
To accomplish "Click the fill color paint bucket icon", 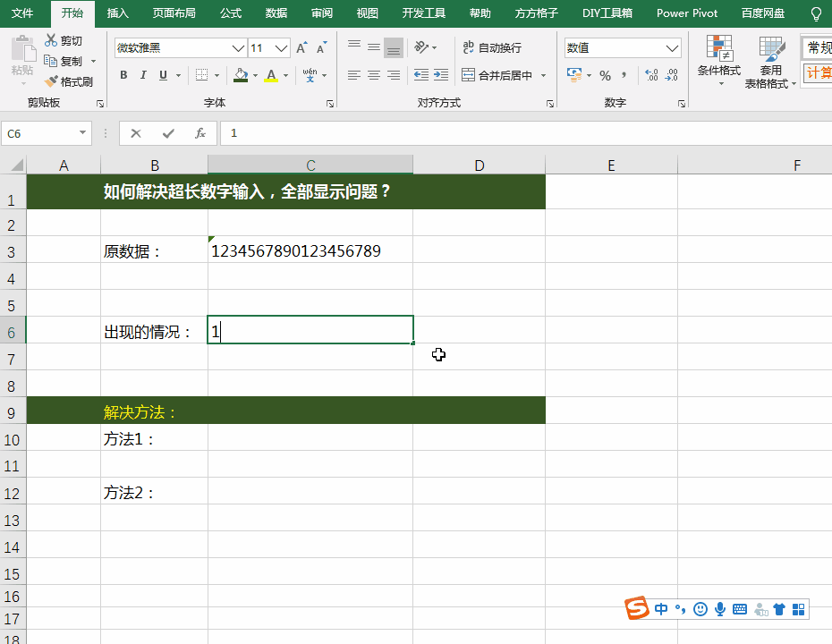I will coord(241,75).
